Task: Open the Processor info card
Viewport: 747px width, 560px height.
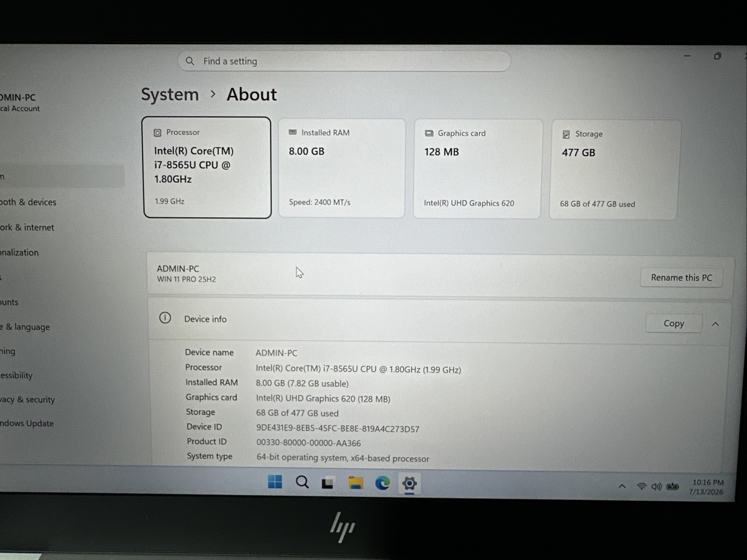Action: [x=206, y=167]
